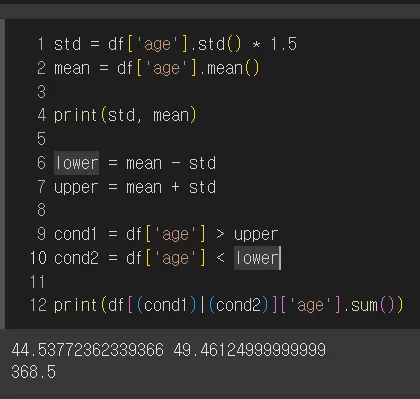Click empty line 3 in editor
Image resolution: width=420 pixels, height=399 pixels.
tap(213, 92)
